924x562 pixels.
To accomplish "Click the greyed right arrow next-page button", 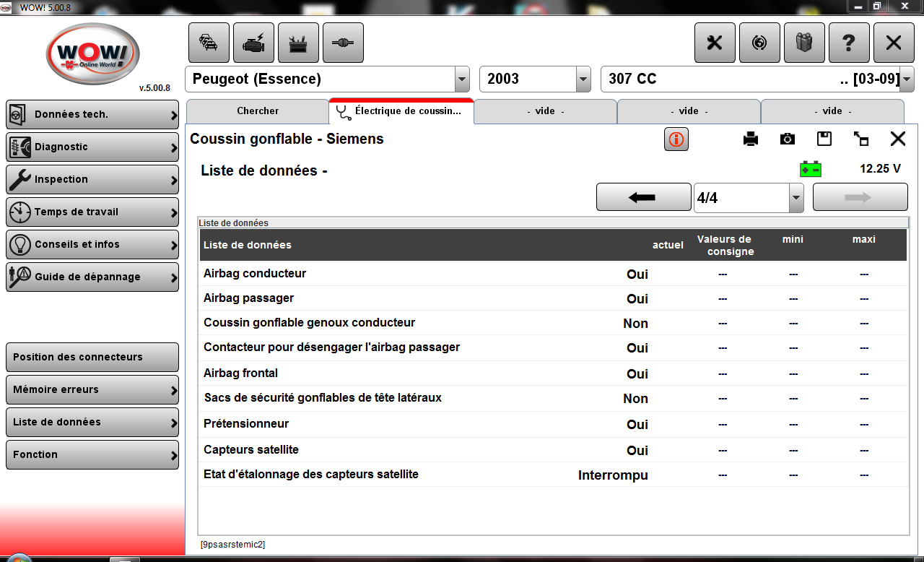I will click(x=860, y=197).
